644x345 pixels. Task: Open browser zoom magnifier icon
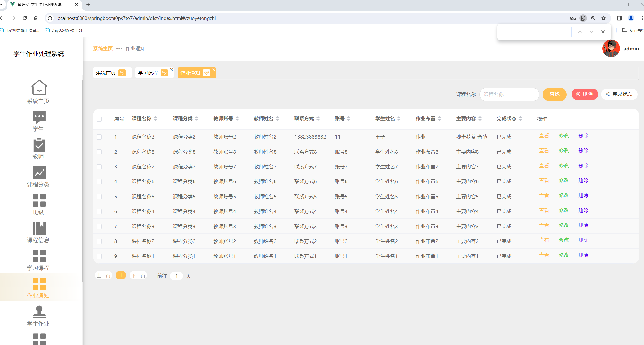(593, 18)
